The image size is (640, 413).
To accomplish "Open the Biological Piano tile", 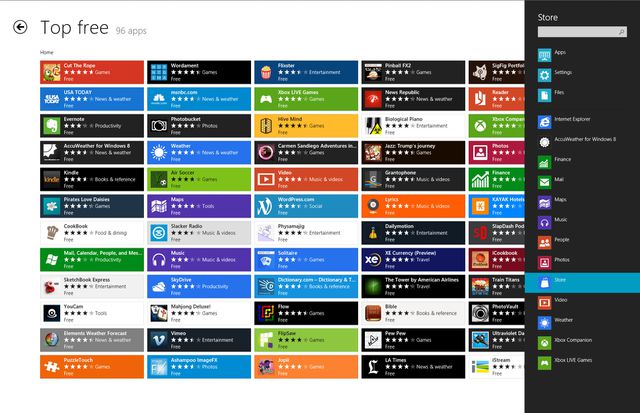I will tap(413, 126).
